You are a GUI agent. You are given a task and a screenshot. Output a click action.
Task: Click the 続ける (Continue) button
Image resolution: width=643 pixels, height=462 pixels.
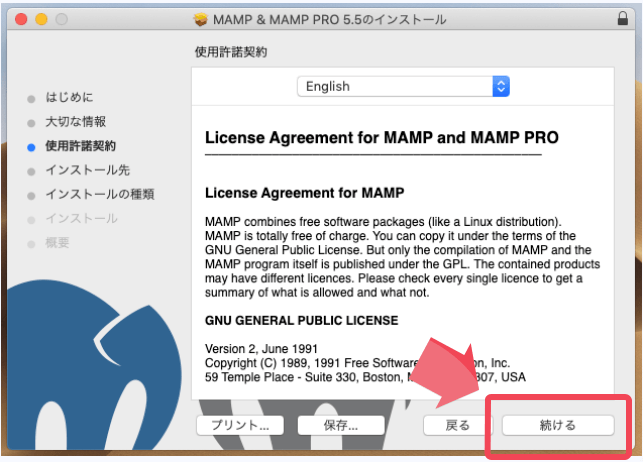click(x=558, y=425)
